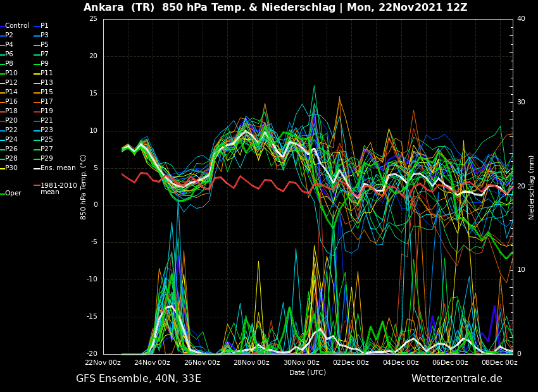Screen dimensions: 538x392
Task: Select the "26Nov 00z" date tick label
Action: (x=203, y=362)
